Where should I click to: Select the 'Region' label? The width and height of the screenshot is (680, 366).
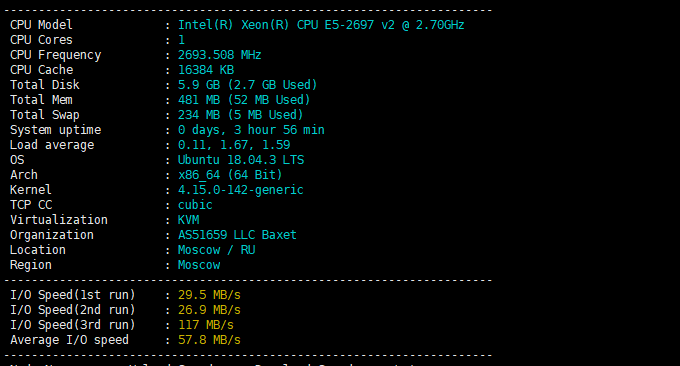coord(31,265)
